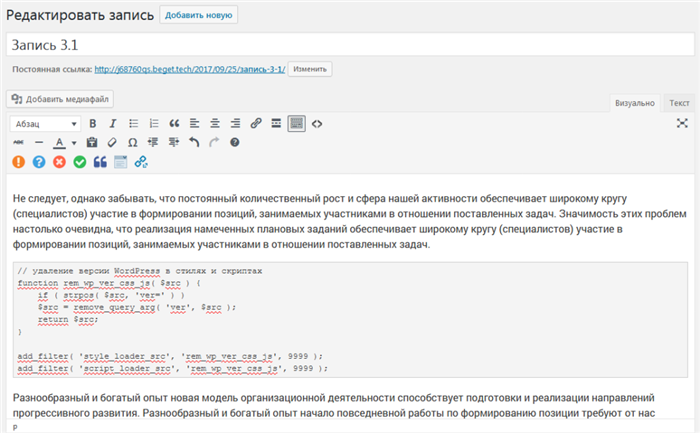Insert special character Omega
Viewport: 700px width, 433px height.
(133, 142)
